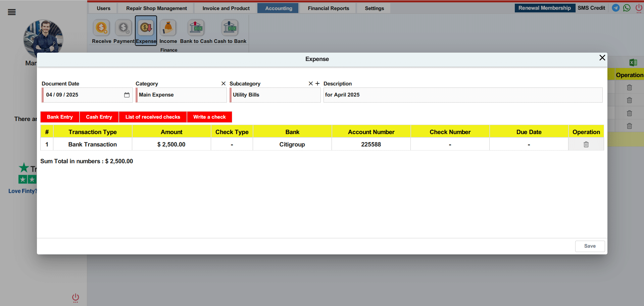
Task: Select the Accounting tab
Action: tap(279, 8)
